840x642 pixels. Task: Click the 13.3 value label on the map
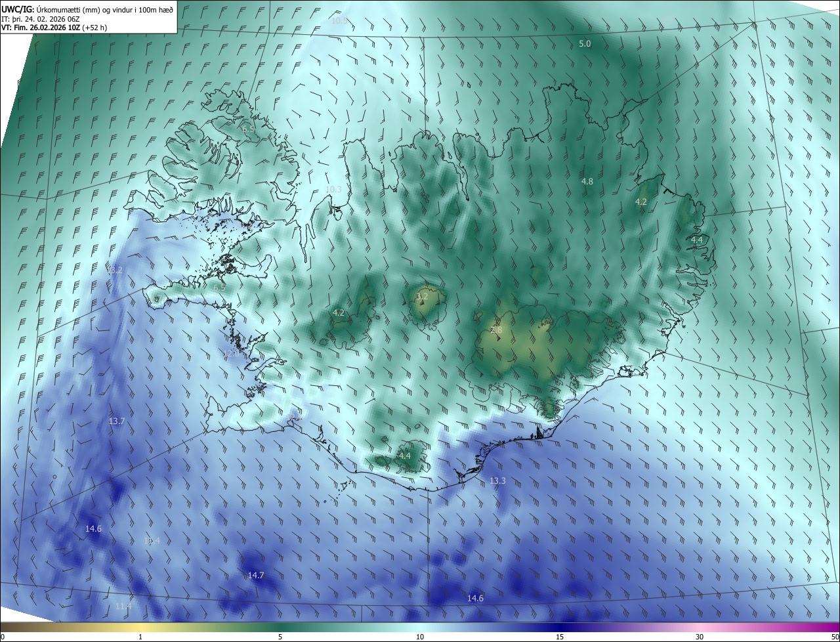click(498, 481)
